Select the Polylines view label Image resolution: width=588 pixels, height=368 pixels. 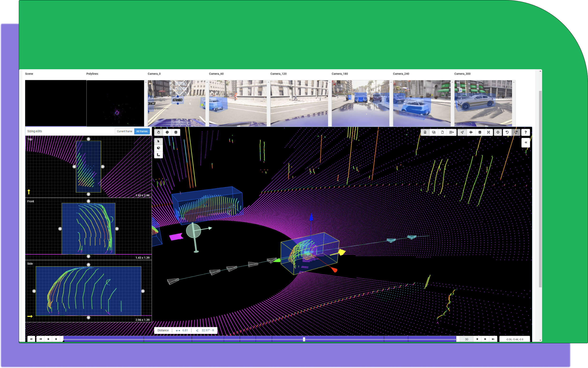pyautogui.click(x=92, y=74)
